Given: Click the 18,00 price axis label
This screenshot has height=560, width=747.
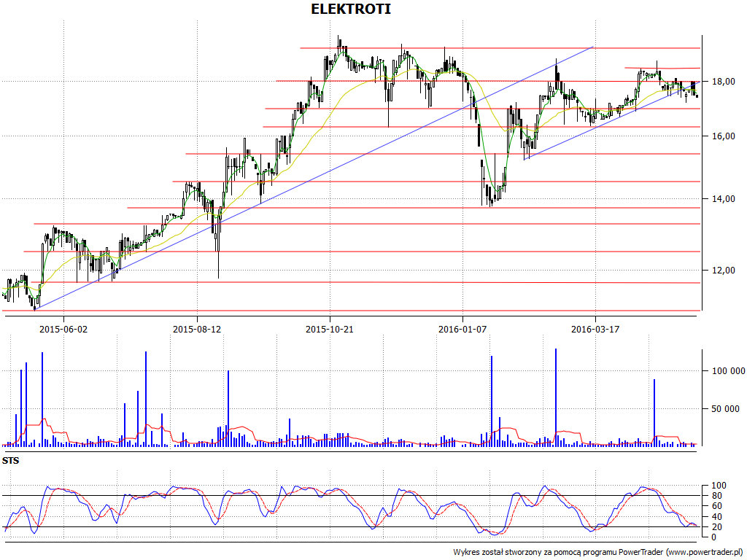Looking at the screenshot, I should 723,82.
